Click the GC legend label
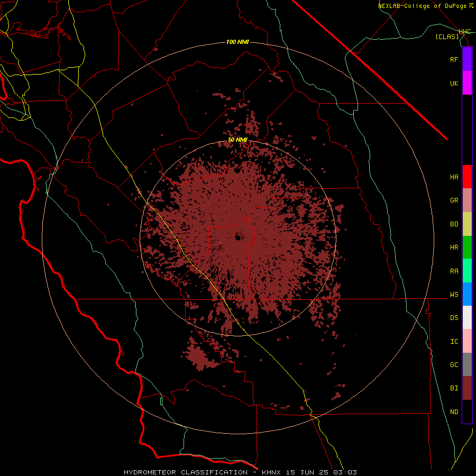Image resolution: width=476 pixels, height=476 pixels. coord(454,365)
